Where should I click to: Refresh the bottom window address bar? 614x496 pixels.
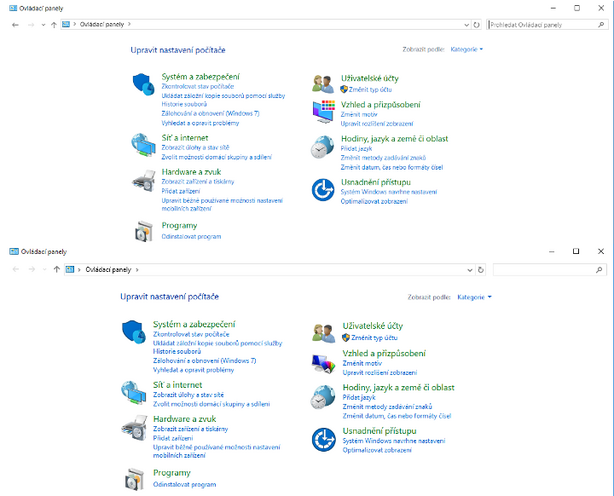[x=480, y=270]
